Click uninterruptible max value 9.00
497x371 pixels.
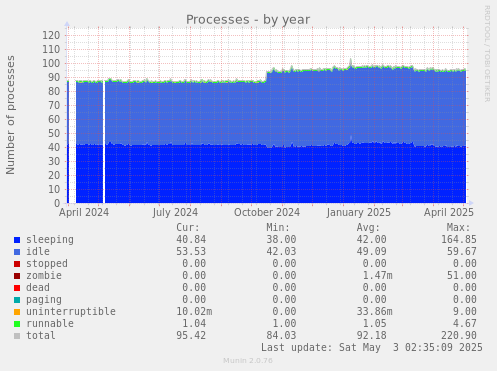click(465, 312)
